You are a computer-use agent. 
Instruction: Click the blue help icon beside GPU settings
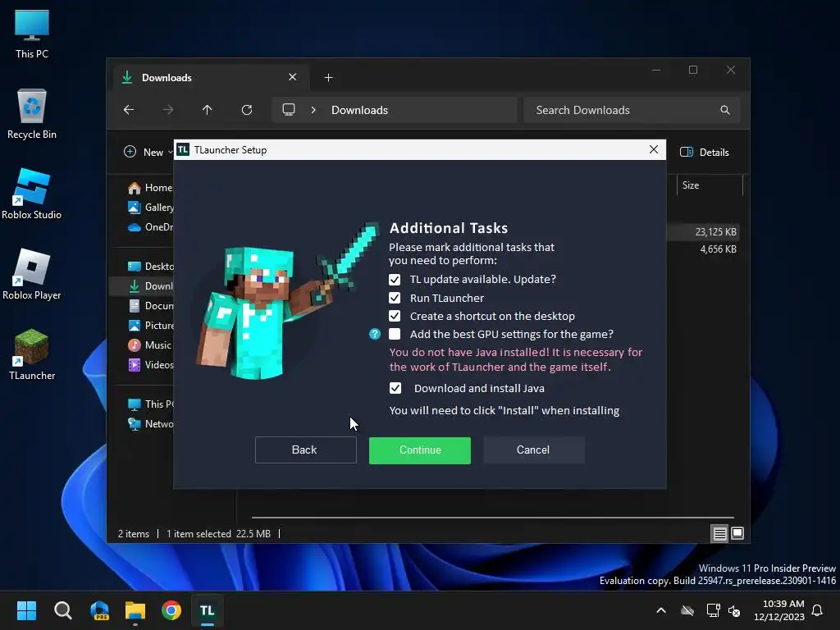[374, 335]
